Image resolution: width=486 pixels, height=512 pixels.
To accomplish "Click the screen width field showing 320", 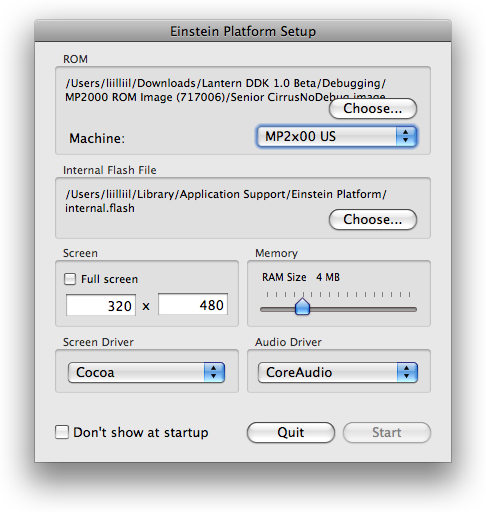I will tap(101, 305).
